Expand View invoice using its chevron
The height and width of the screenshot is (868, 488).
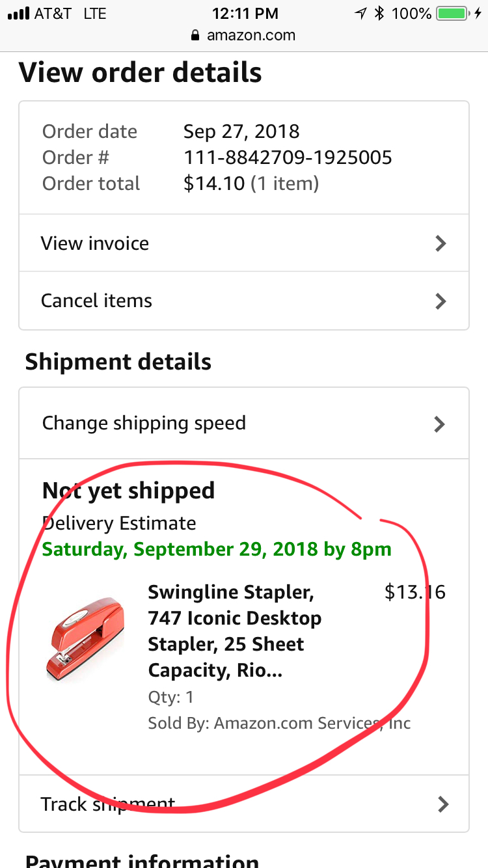point(441,243)
